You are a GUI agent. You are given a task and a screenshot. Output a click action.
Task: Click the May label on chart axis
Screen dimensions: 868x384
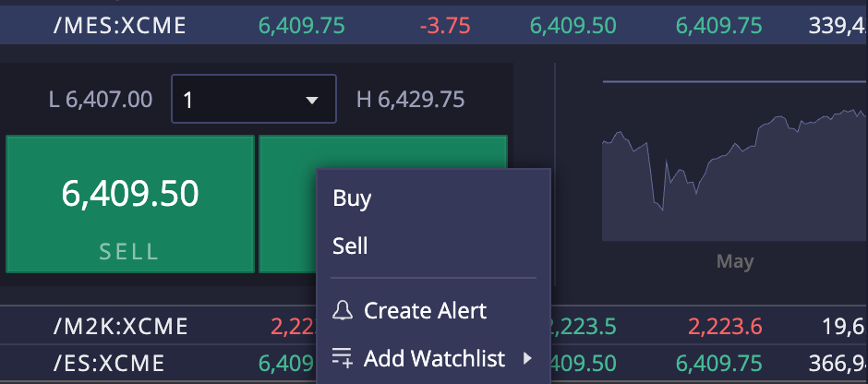click(x=735, y=261)
